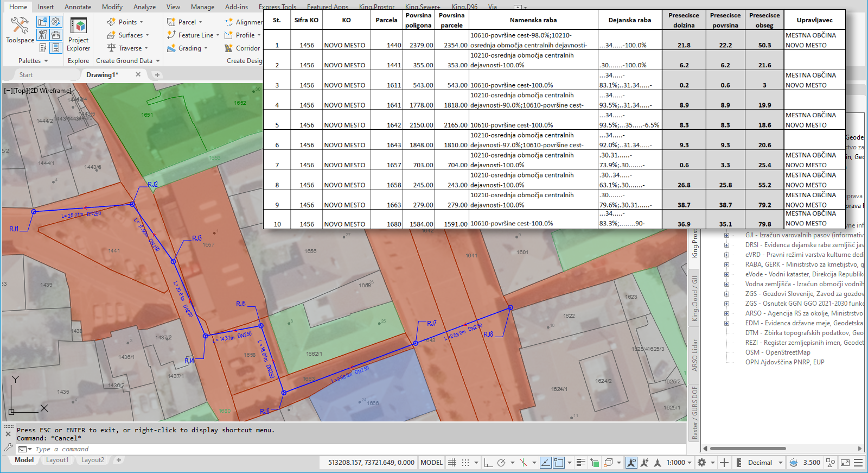Toggle Polar Tracking in status bar
The image size is (868, 473).
[x=502, y=463]
